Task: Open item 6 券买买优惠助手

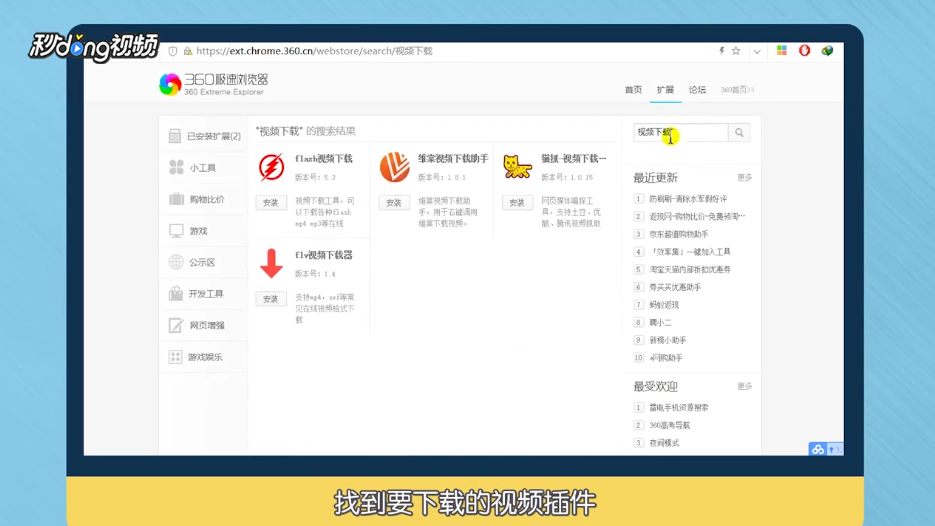Action: tap(675, 287)
